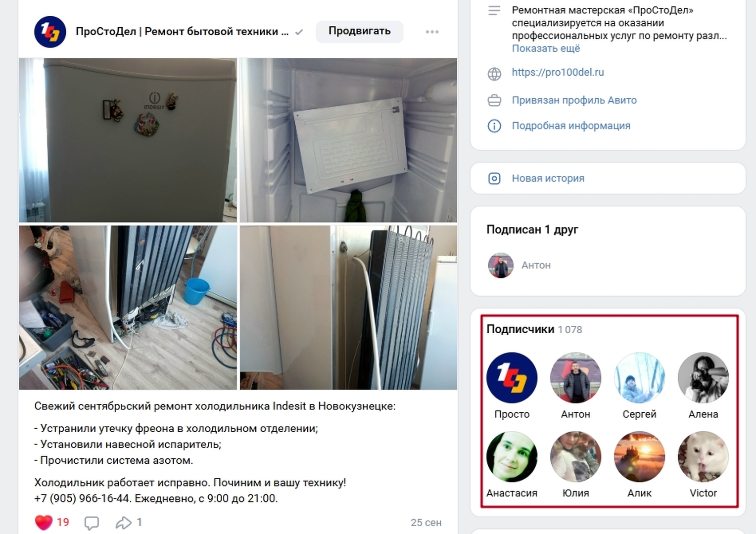
Task: Click the briefcase icon for Avito profile
Action: (x=494, y=100)
